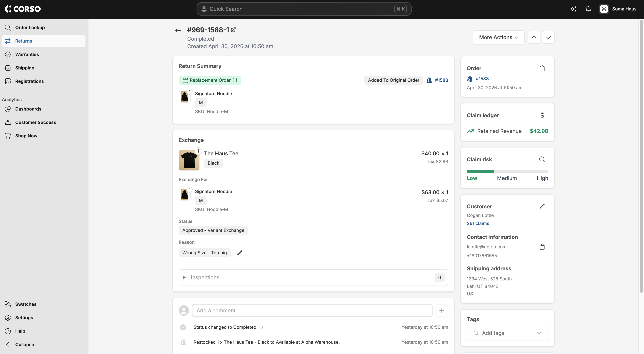The image size is (644, 354).
Task: Click the plus button beside the comment box
Action: [x=441, y=310]
